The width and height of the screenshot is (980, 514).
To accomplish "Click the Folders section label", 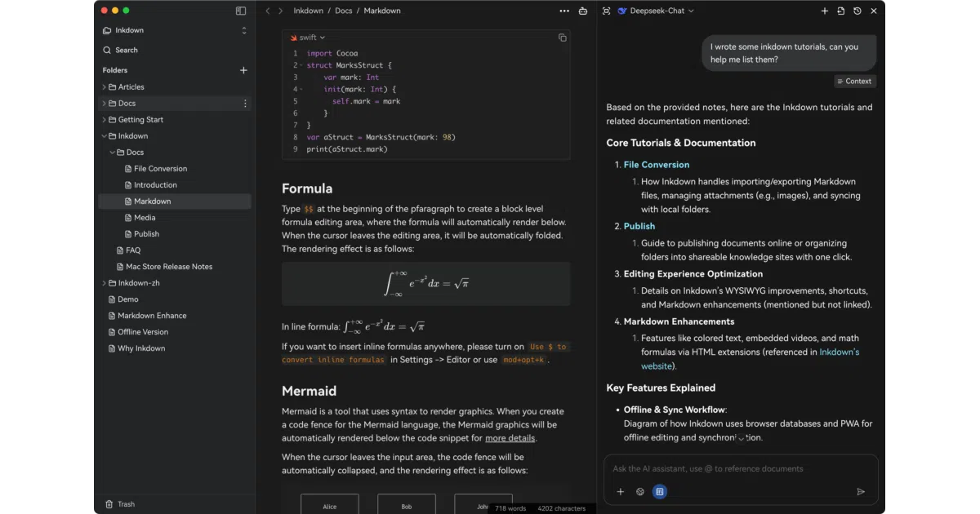I will (x=115, y=70).
